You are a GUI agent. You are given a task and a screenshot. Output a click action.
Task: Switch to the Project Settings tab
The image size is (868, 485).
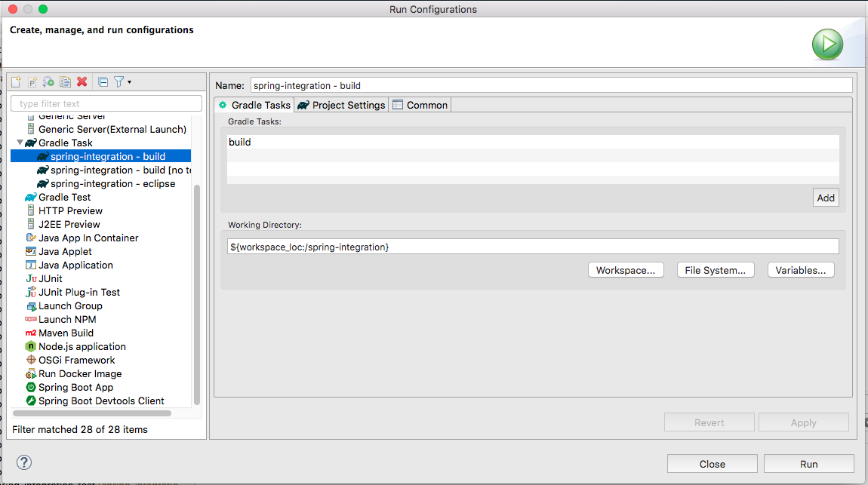pos(341,105)
